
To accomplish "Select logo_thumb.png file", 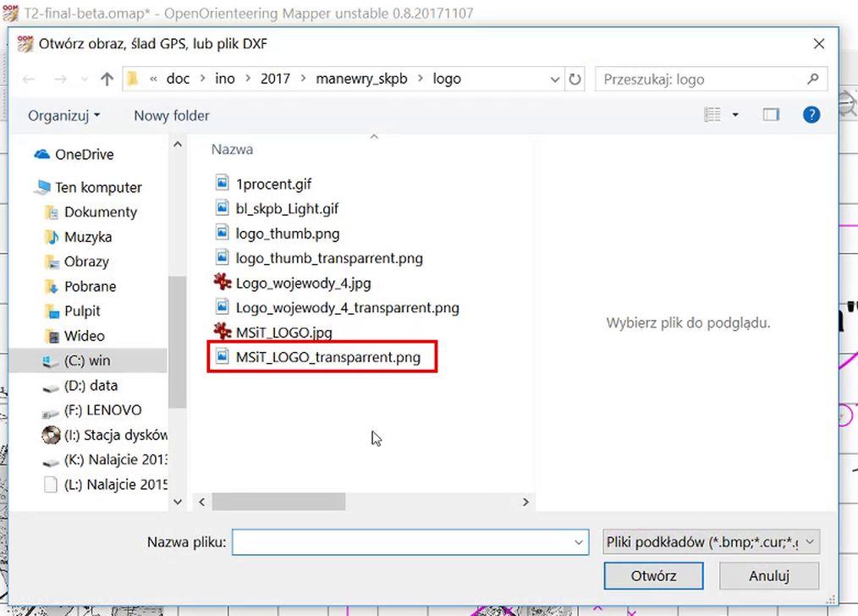I will 288,234.
